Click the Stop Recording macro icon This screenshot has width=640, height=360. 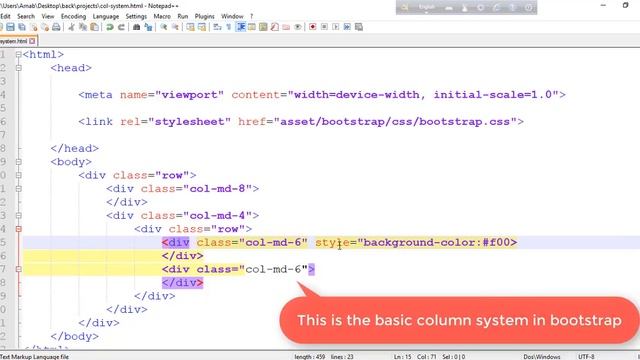pos(324,27)
